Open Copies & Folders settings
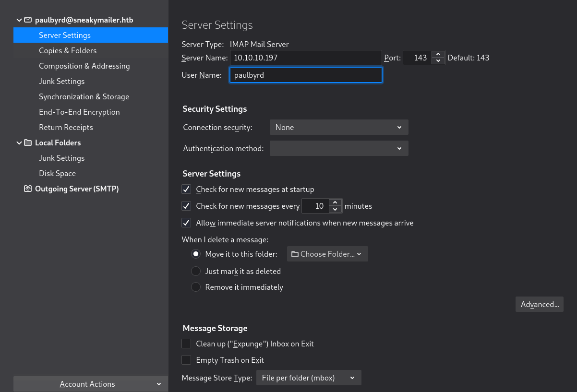The image size is (577, 392). tap(68, 51)
